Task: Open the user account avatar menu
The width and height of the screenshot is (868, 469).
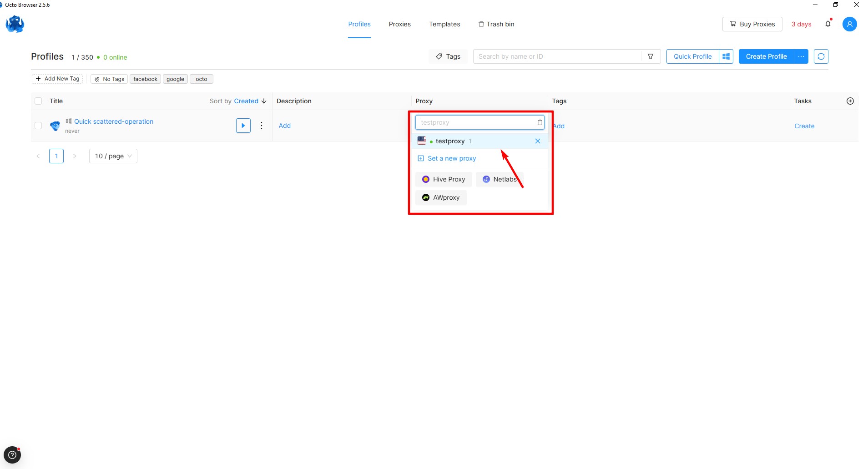Action: click(849, 24)
